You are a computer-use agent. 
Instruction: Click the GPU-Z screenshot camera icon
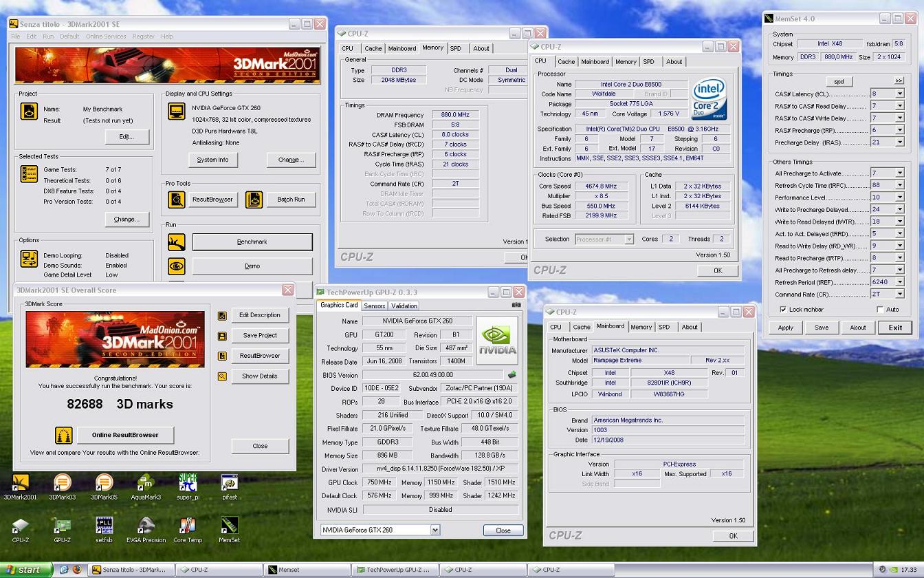coord(516,305)
